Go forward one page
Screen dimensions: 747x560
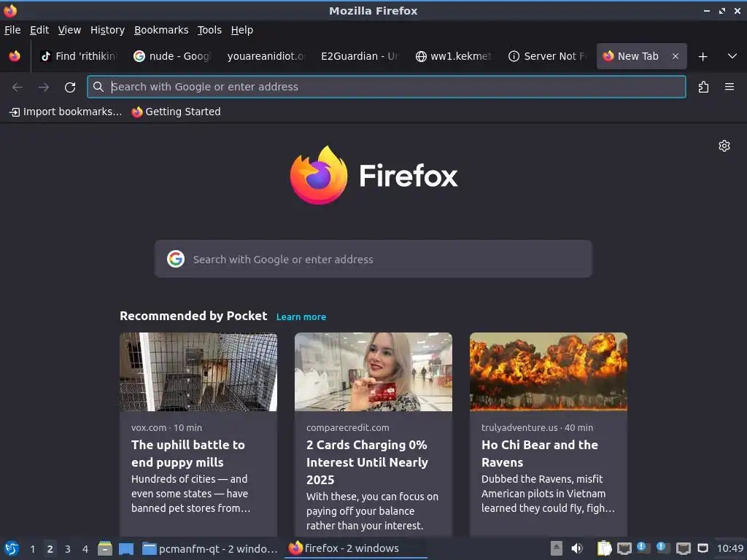pos(44,87)
